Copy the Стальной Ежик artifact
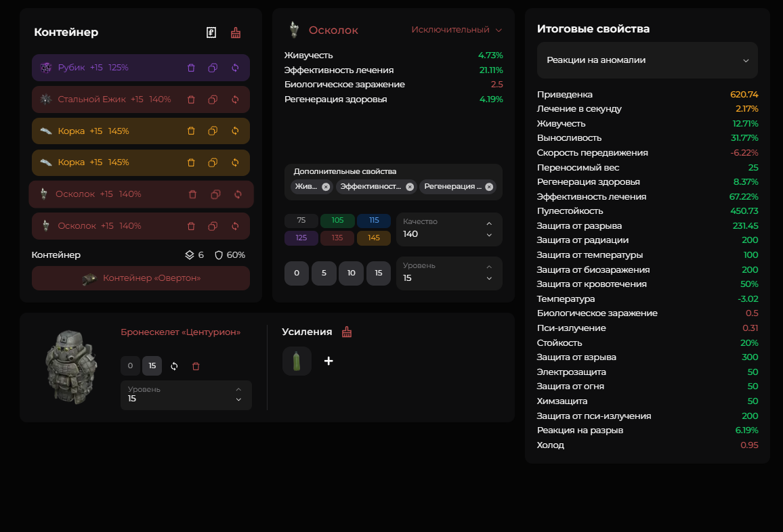783x532 pixels. (213, 99)
